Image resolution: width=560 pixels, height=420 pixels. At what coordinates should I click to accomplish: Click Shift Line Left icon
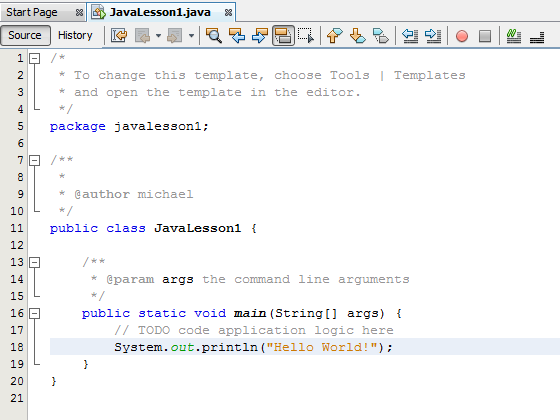(410, 36)
